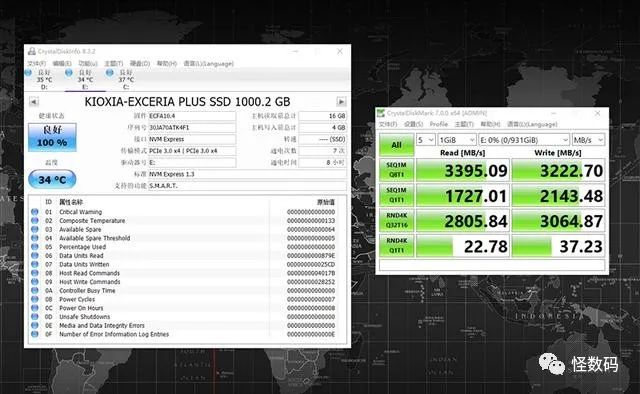The height and width of the screenshot is (394, 640).
Task: Click the CrystalDiskInfo title bar icon
Action: coord(32,51)
